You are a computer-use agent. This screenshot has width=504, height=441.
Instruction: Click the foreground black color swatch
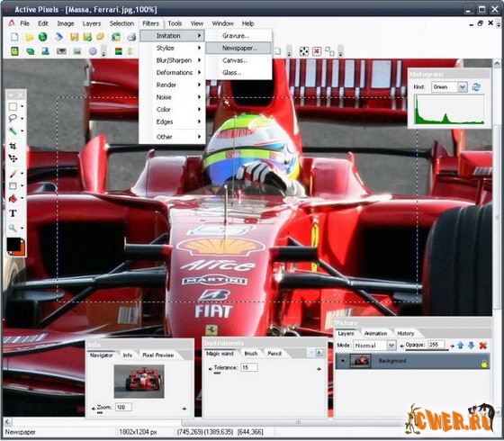click(13, 244)
